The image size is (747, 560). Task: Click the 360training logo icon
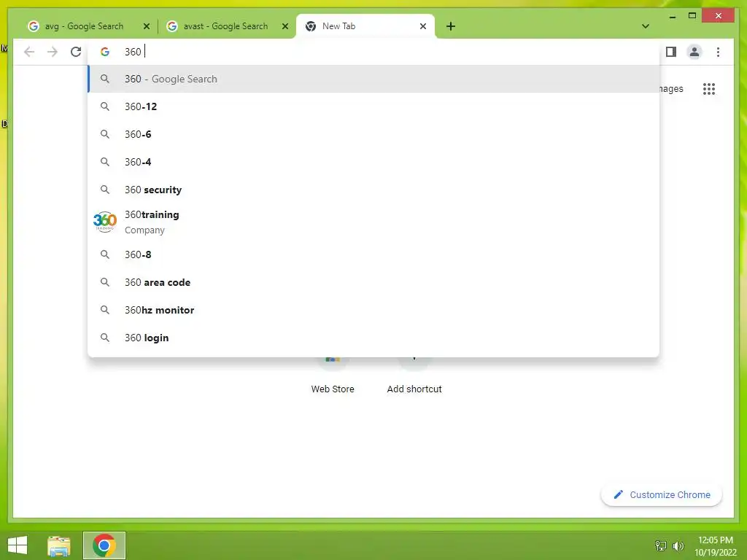tap(105, 222)
